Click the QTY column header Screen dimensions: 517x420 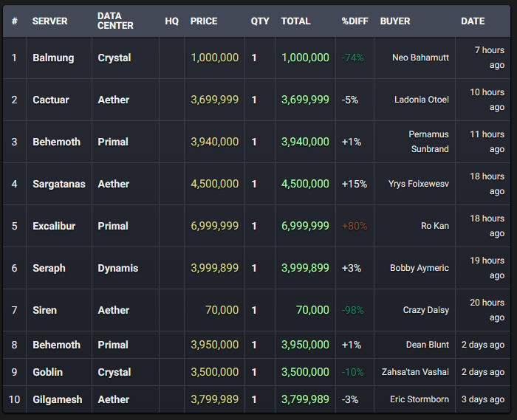[x=260, y=21]
